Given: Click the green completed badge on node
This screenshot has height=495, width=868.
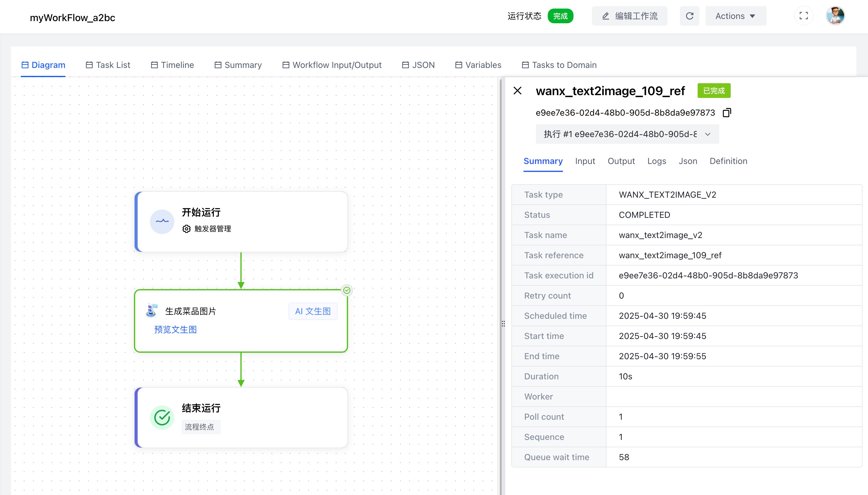Looking at the screenshot, I should click(347, 290).
